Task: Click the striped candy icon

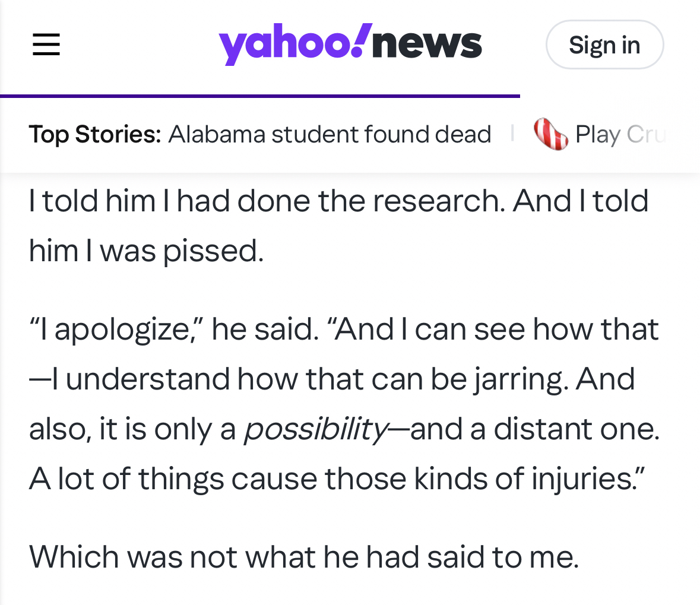Action: (x=550, y=134)
